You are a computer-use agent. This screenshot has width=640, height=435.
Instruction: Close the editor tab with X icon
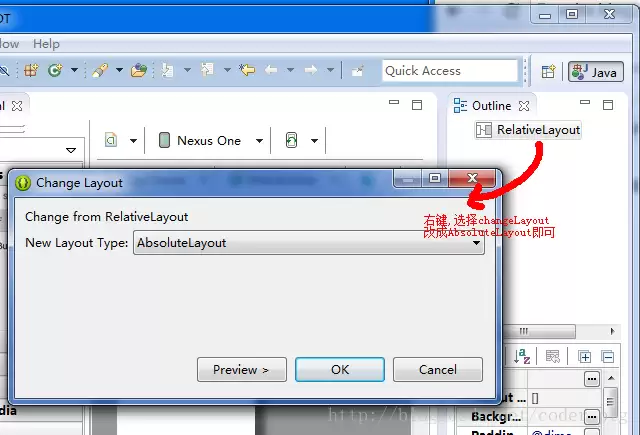17,106
